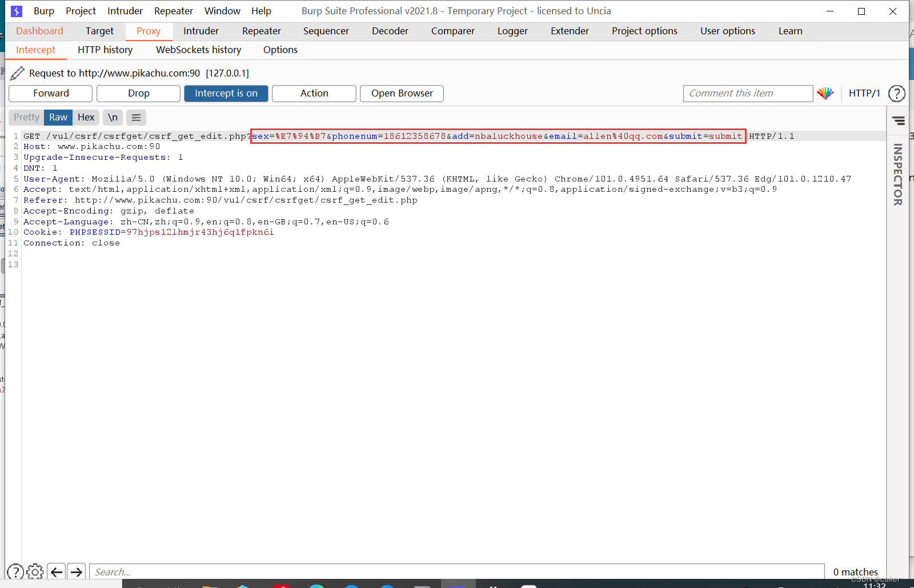Open the Burp menu
This screenshot has height=588, width=914.
pyautogui.click(x=44, y=11)
